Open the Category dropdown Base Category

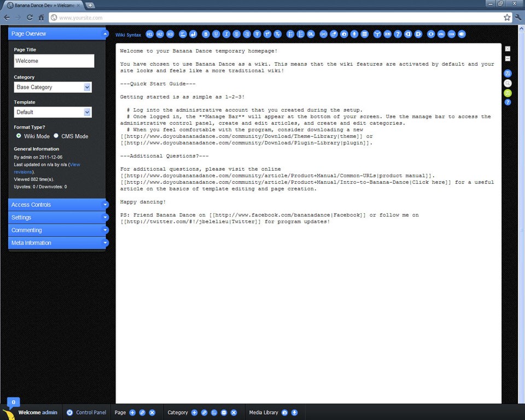click(x=52, y=87)
